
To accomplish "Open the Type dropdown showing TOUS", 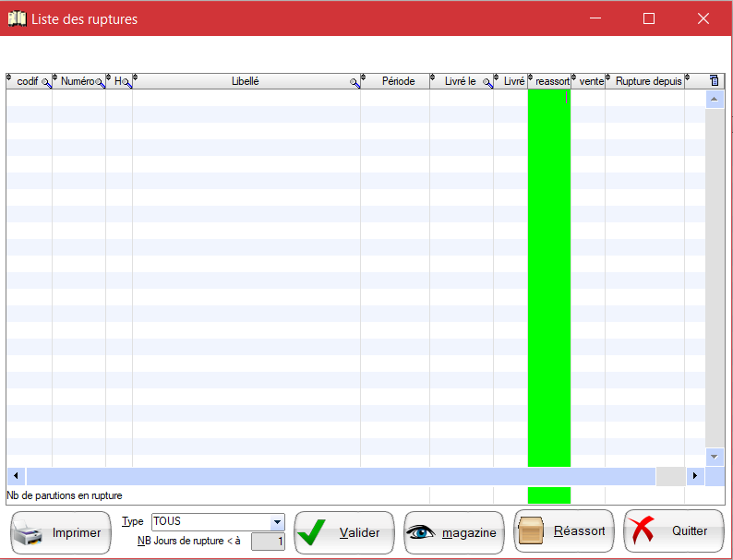I will 276,522.
